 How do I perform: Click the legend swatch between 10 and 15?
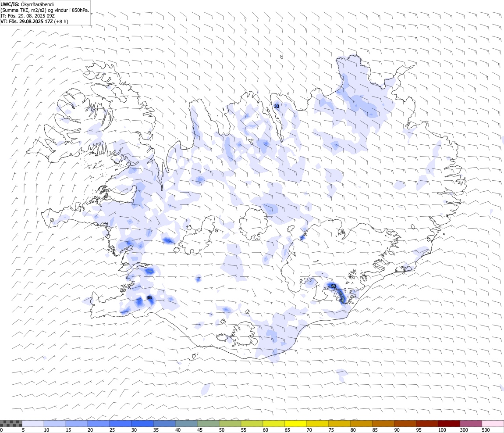click(x=55, y=423)
